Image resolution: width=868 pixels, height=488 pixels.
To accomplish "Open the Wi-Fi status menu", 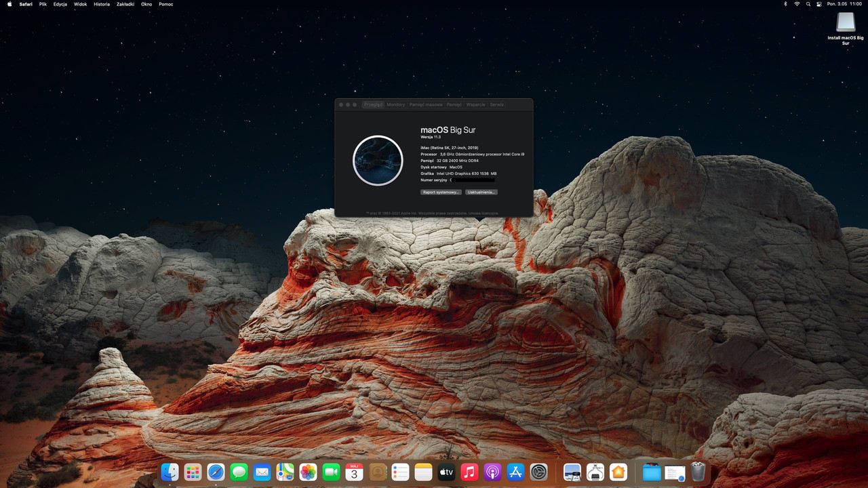I will [797, 4].
